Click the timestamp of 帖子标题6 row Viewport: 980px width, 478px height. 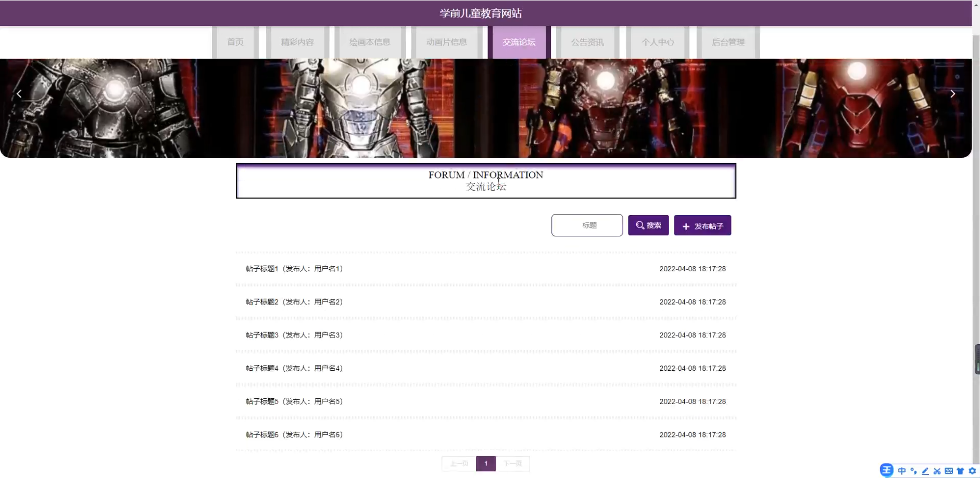pyautogui.click(x=693, y=435)
